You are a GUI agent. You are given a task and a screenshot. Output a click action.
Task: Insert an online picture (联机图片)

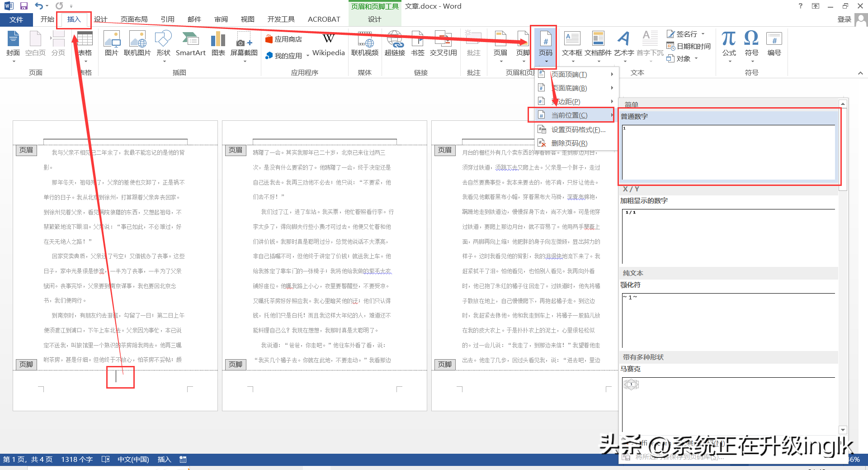137,44
